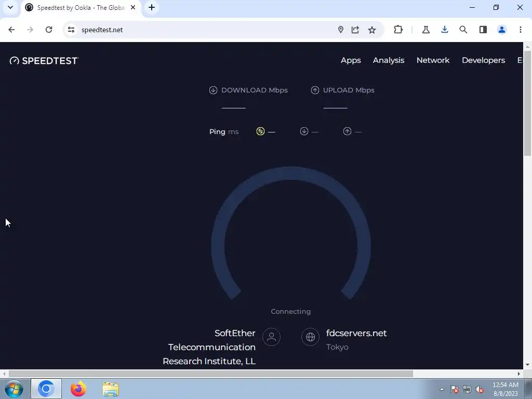532x399 pixels.
Task: Click the server globe icon
Action: [x=311, y=337]
